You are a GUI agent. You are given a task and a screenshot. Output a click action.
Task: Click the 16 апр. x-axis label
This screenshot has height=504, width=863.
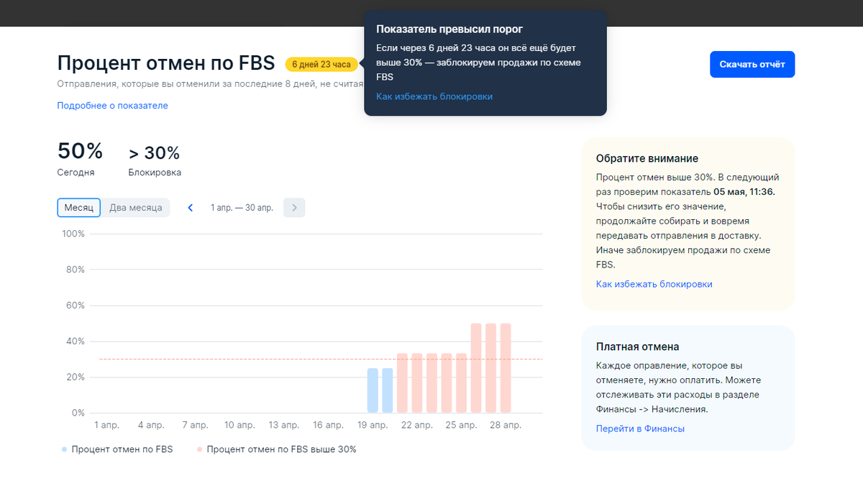click(x=328, y=426)
